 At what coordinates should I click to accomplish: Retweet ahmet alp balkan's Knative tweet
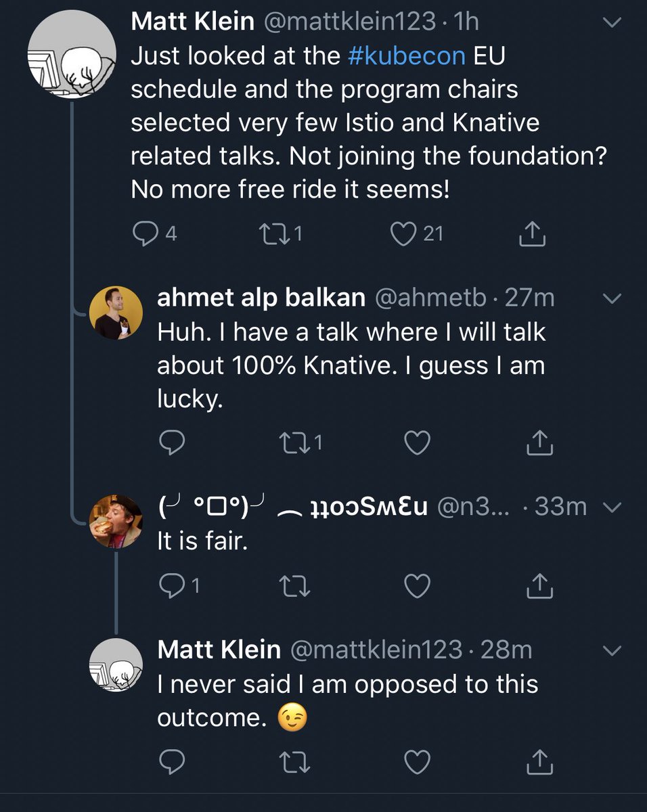(295, 443)
